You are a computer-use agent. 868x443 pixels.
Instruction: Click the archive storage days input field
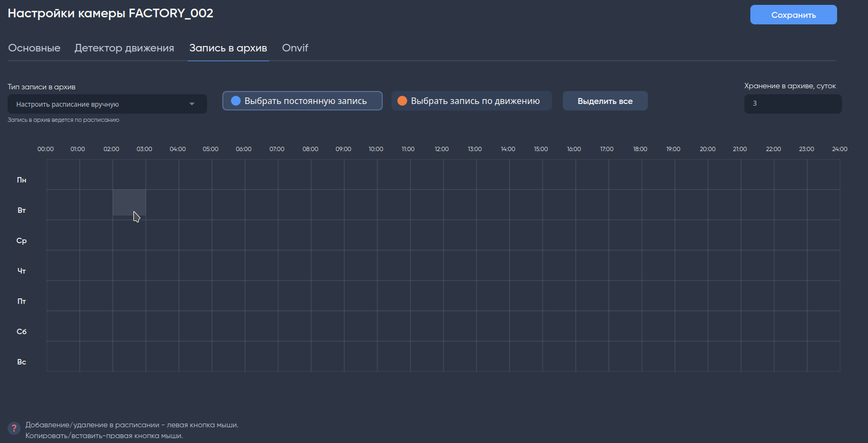click(793, 104)
